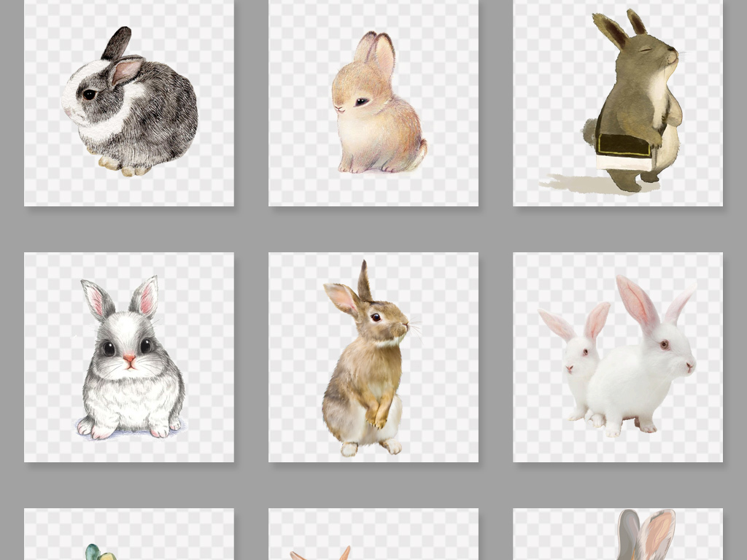747x560 pixels.
Task: Choose the brown rabbit carrying a bag
Action: [618, 102]
